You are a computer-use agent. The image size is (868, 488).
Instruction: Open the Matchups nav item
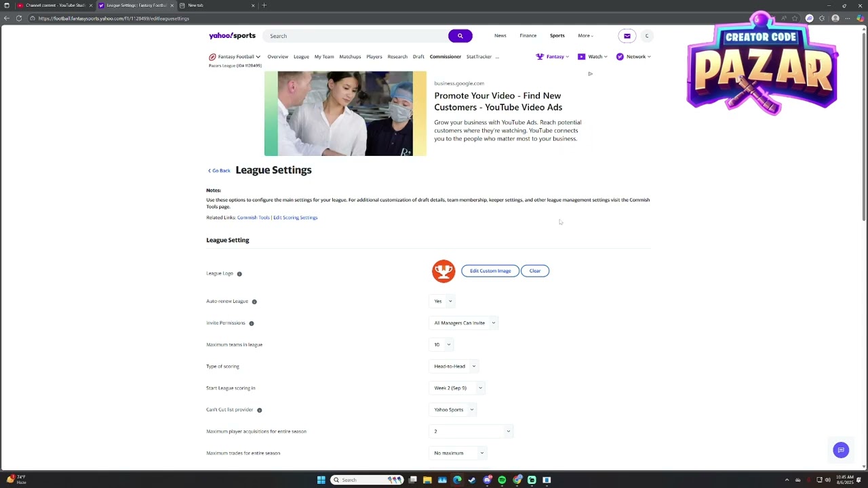point(350,57)
